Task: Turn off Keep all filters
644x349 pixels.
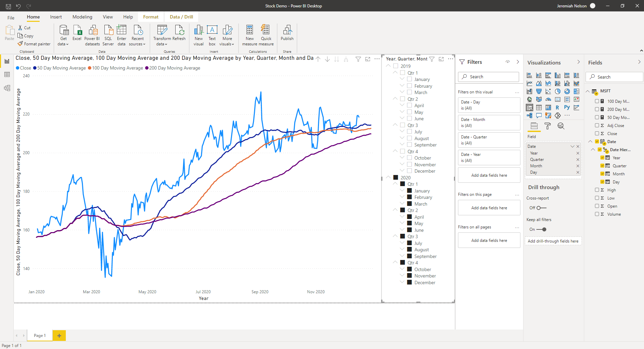Action: (x=541, y=229)
